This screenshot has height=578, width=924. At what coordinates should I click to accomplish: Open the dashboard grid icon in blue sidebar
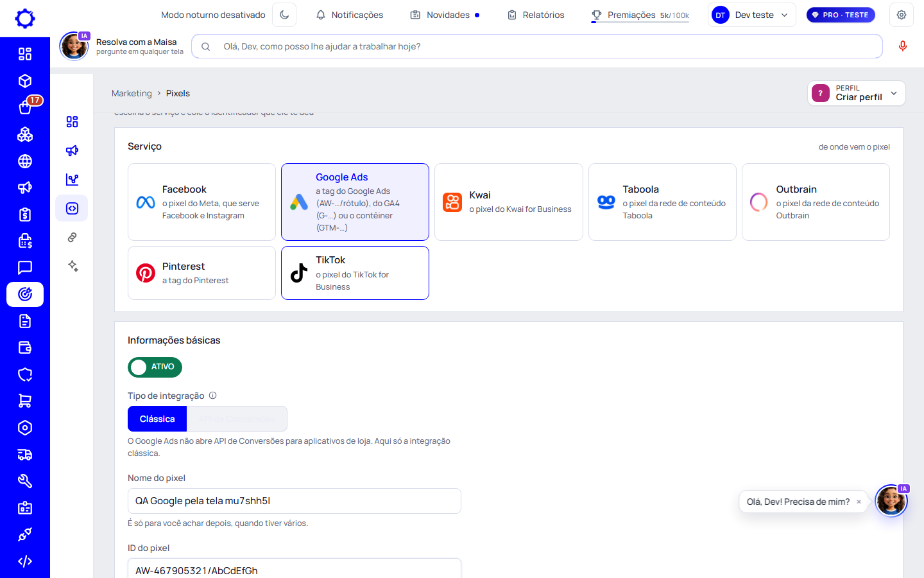(25, 54)
